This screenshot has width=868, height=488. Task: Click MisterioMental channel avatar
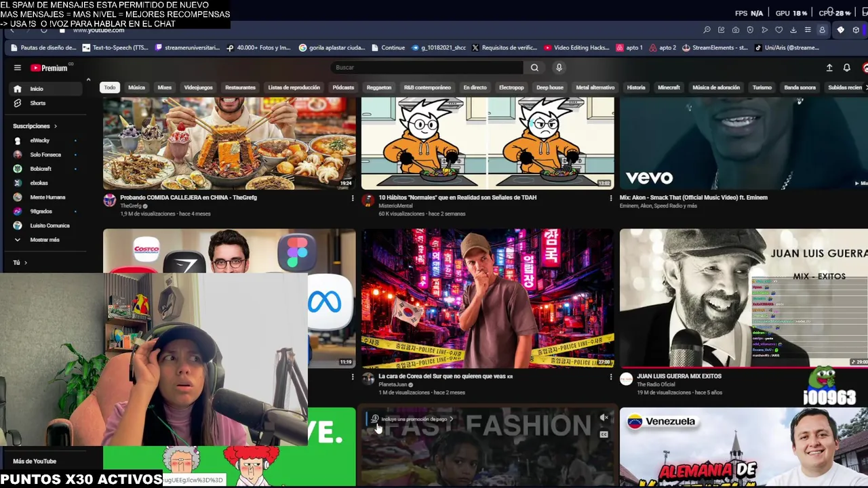(368, 200)
